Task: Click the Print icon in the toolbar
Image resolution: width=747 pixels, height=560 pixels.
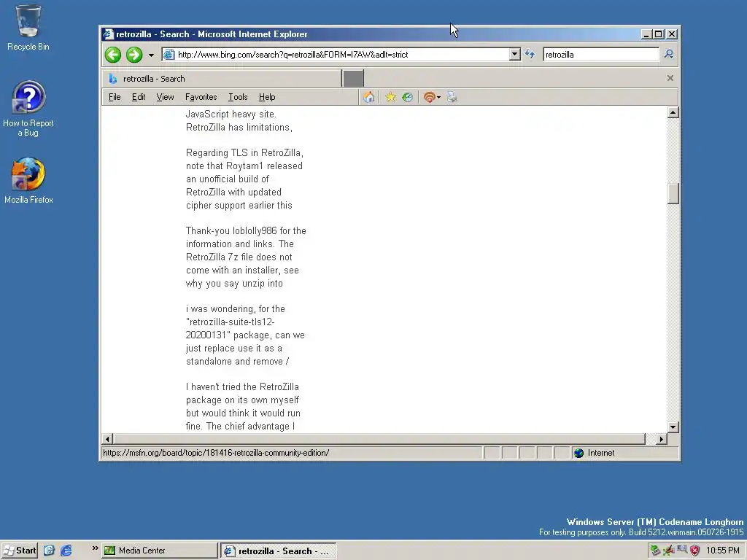Action: pyautogui.click(x=452, y=97)
